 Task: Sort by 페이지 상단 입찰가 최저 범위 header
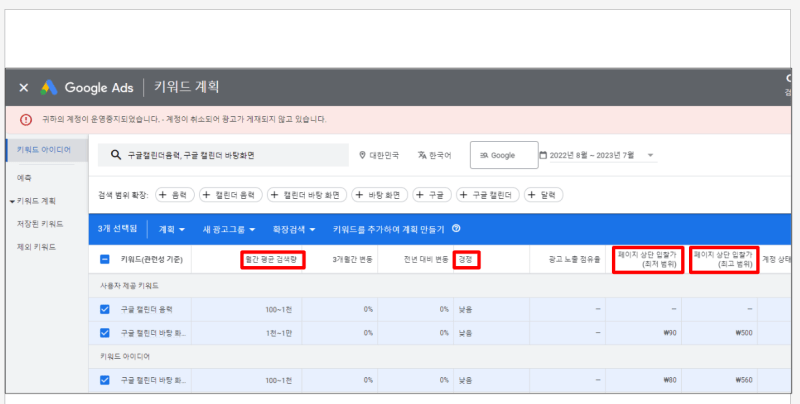[x=647, y=259]
